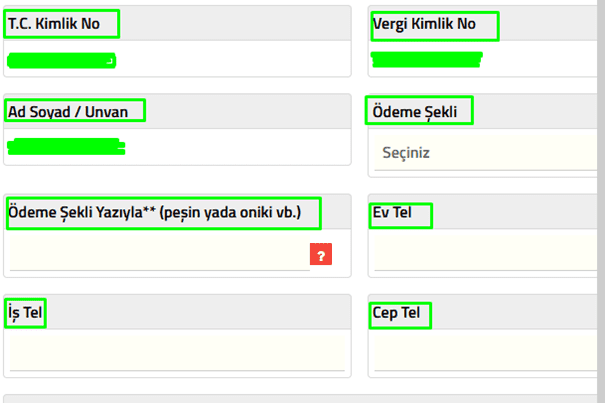
Task: Select the Ad Soyad / Unvan label
Action: 75,111
